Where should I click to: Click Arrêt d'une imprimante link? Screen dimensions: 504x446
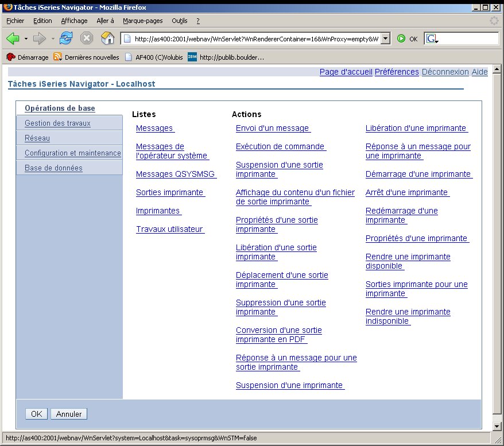(x=407, y=192)
